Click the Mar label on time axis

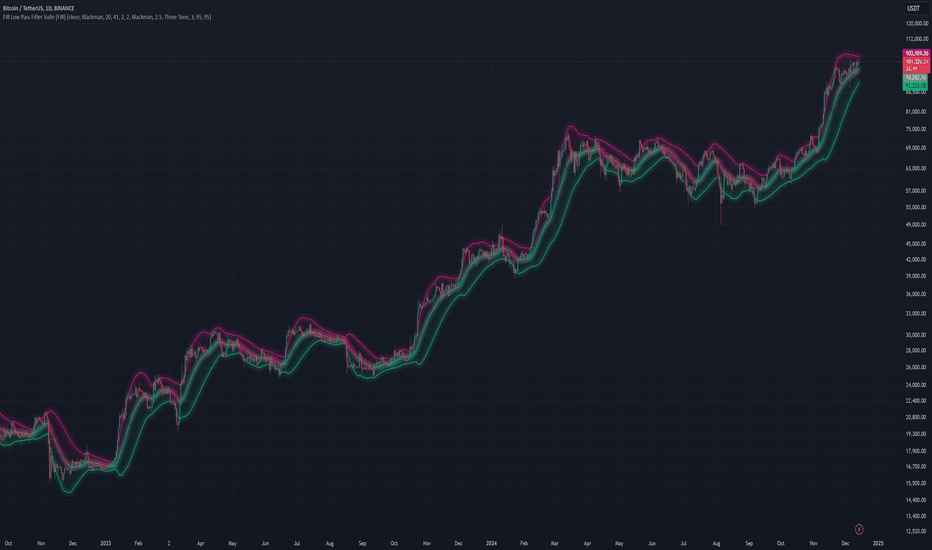tap(555, 543)
